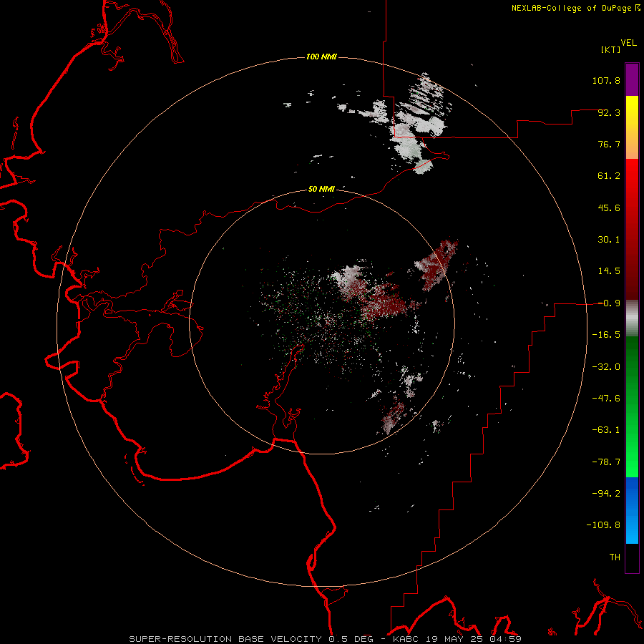
Task: Pick the purple segment of velocity color bar
Action: coord(632,79)
